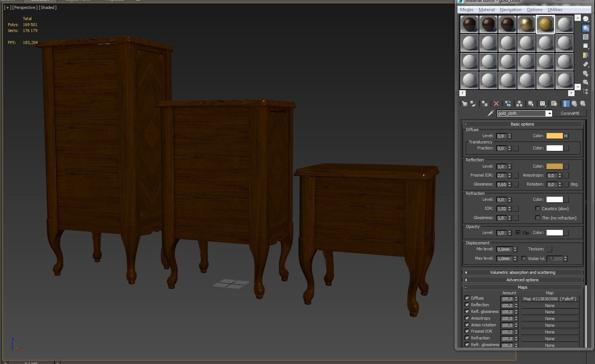Enable Caustics (slow) checkbox

[x=538, y=209]
